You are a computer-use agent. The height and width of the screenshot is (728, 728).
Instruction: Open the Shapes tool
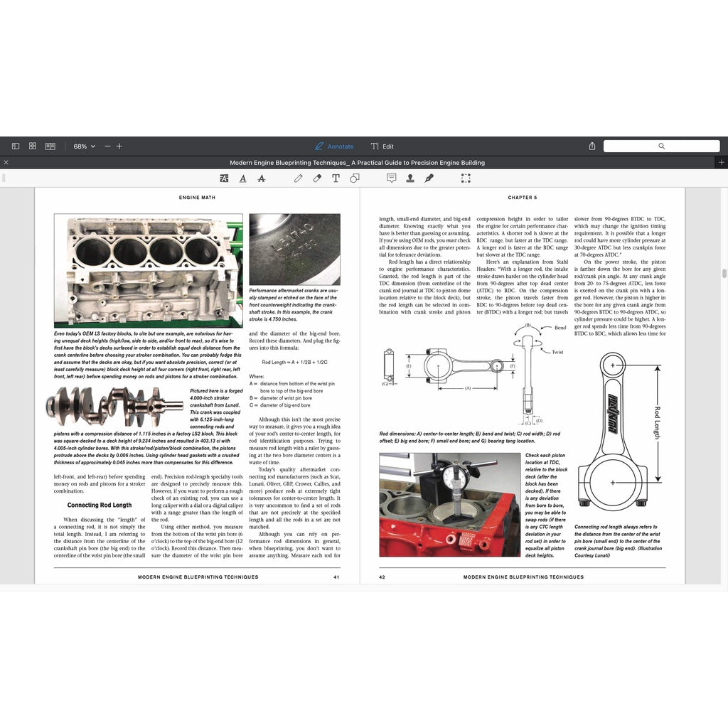point(353,178)
